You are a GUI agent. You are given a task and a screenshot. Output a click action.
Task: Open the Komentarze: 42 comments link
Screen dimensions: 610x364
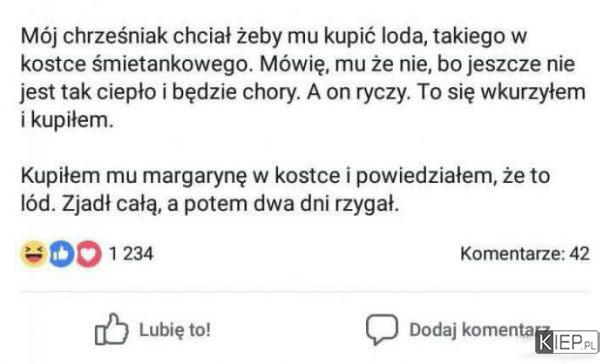click(525, 254)
